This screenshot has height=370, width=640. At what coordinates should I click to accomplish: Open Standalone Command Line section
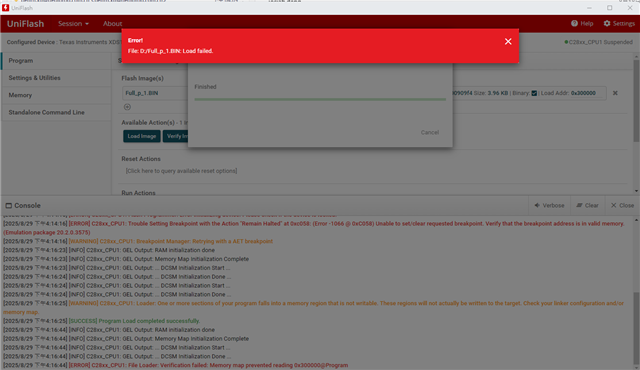click(x=56, y=112)
